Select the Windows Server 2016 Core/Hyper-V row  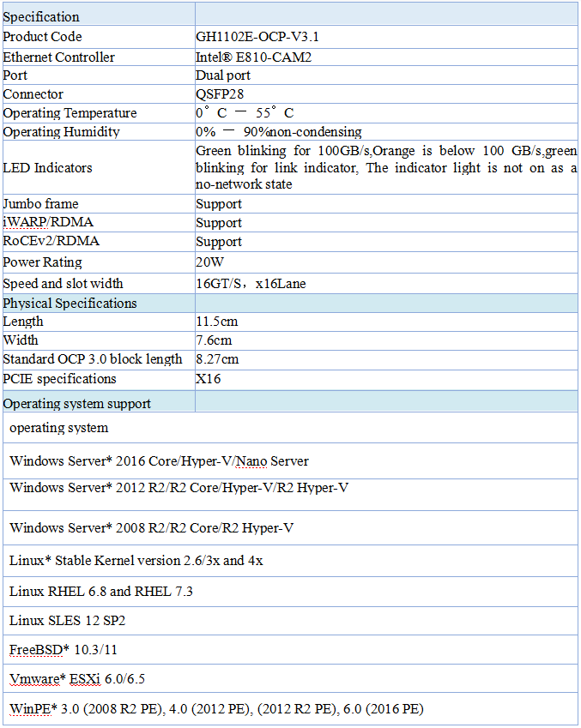159,461
